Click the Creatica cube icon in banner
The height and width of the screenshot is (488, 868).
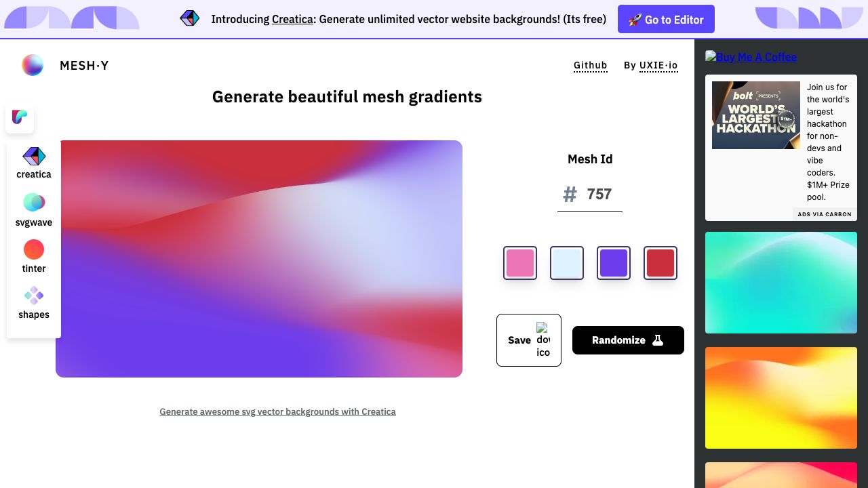190,19
